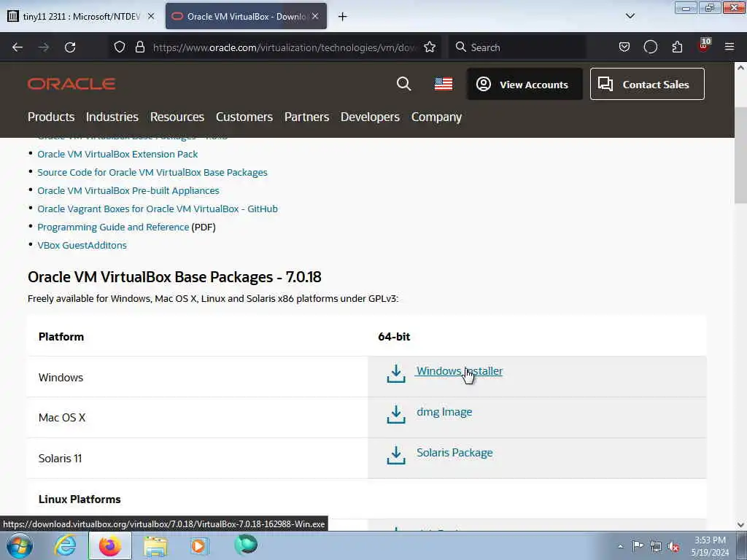This screenshot has width=747, height=560.
Task: Open Oracle VM VirtualBox Extension Pack link
Action: coord(117,155)
